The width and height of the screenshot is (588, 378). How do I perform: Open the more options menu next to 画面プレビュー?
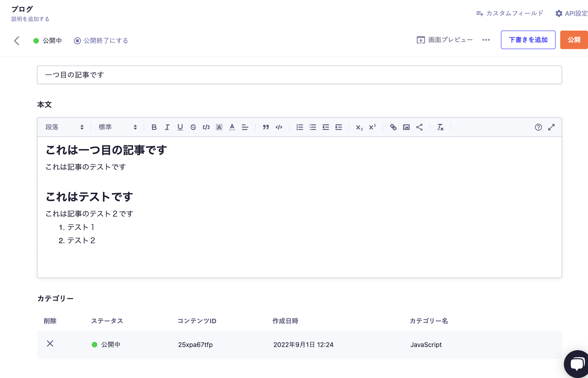click(486, 40)
